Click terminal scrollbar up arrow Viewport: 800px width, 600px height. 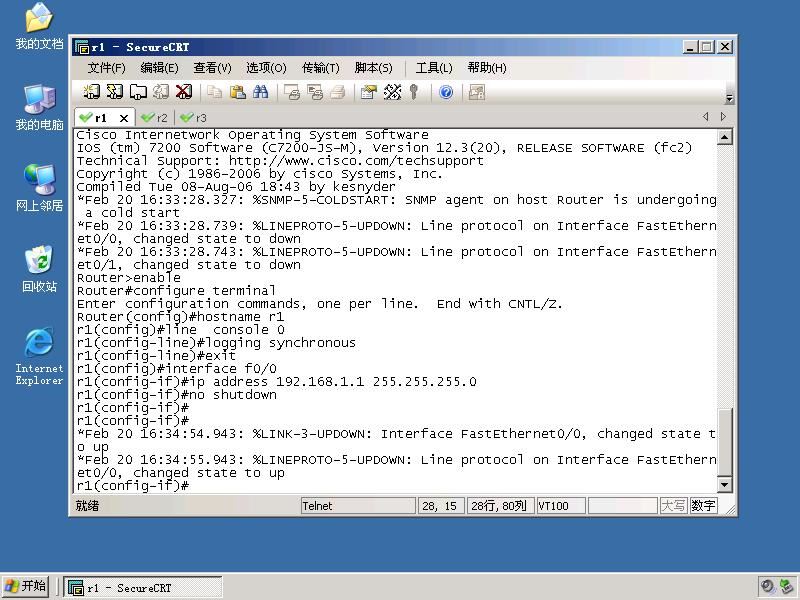[x=724, y=137]
